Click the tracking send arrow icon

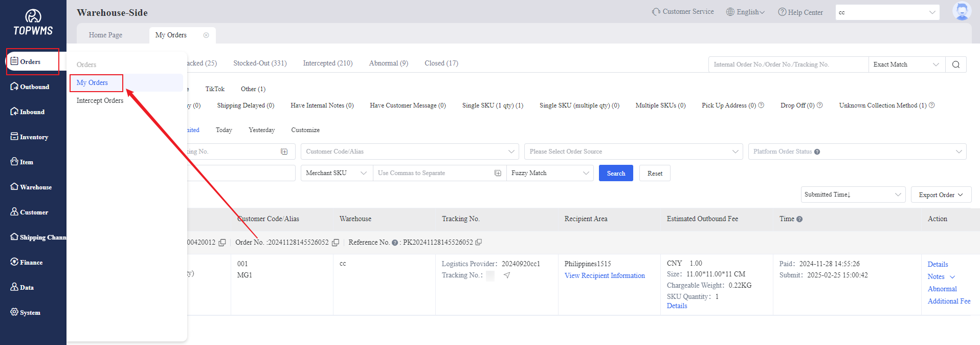click(x=506, y=275)
